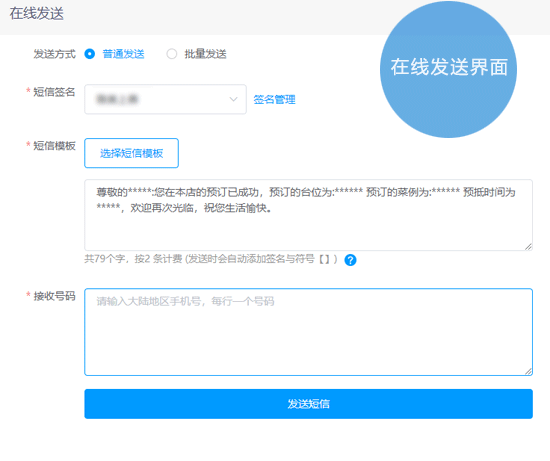Click inside the SMS template text area
This screenshot has height=461, width=550.
click(308, 215)
